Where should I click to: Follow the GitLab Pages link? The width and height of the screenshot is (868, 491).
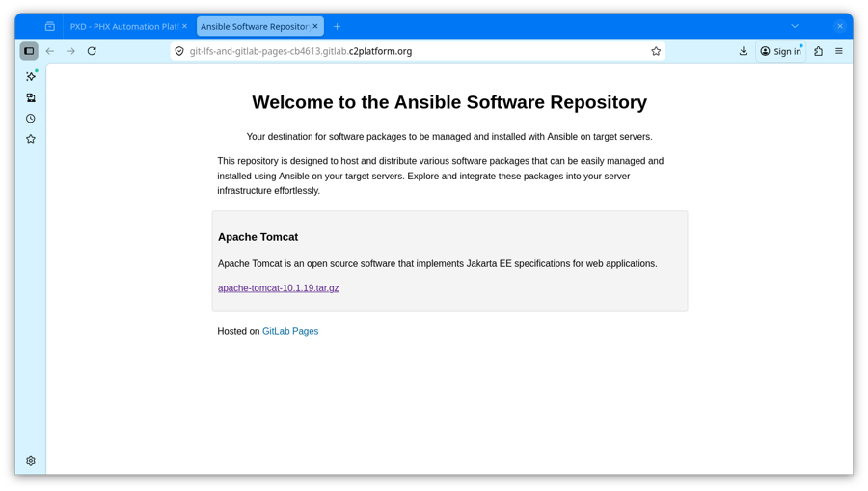(290, 331)
